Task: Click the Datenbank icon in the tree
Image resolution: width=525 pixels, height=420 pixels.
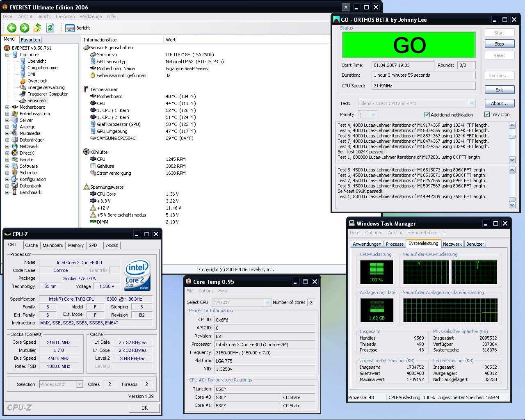Action: [x=15, y=186]
